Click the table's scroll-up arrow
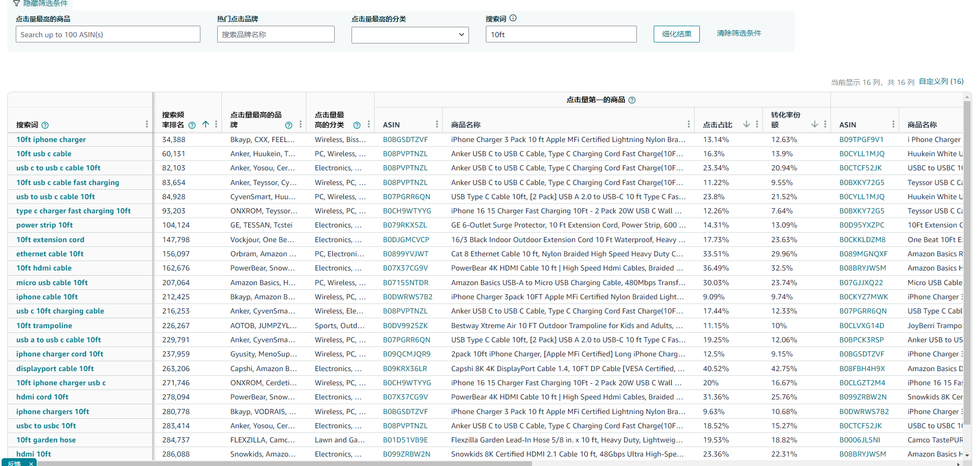 [x=967, y=97]
